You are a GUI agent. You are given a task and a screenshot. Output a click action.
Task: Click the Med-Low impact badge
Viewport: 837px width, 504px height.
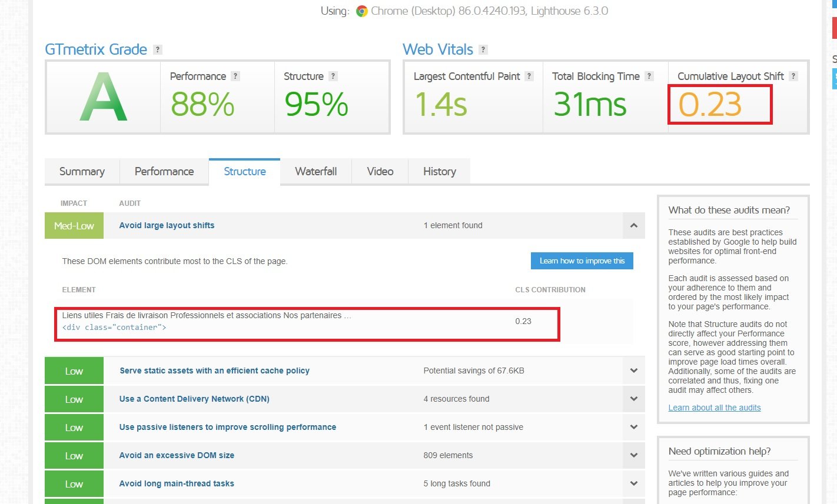click(x=74, y=225)
